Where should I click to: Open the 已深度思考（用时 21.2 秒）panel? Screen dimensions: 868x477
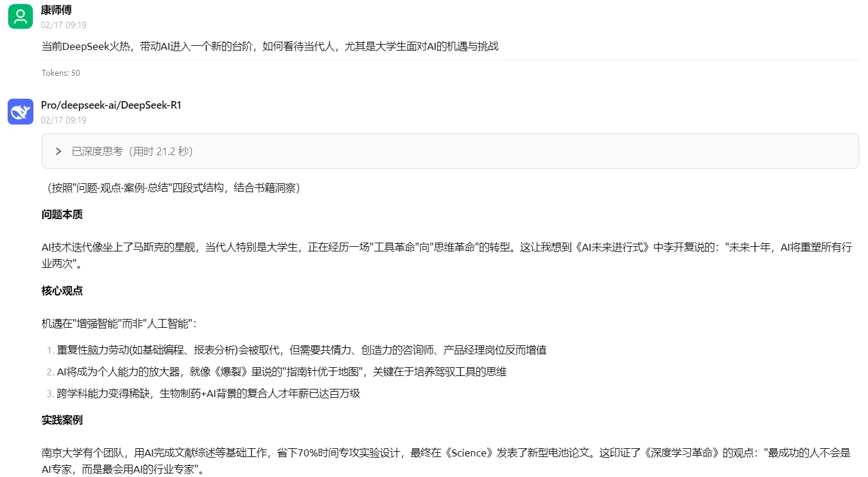[450, 151]
